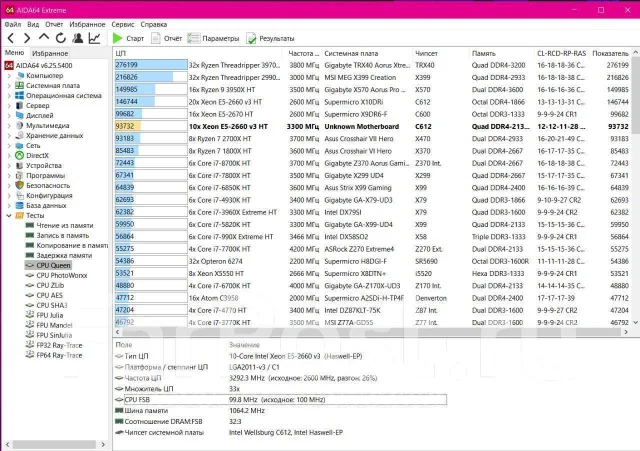Image resolution: width=640 pixels, height=451 pixels.
Task: Select the FP32 Ray-Trace test
Action: (54, 345)
